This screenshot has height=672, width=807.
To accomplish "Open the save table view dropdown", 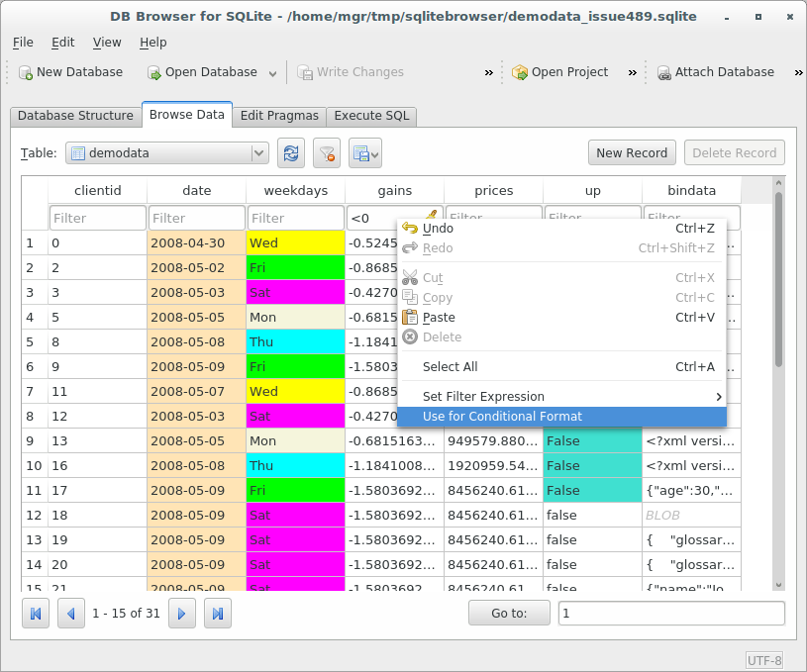I will coord(365,153).
